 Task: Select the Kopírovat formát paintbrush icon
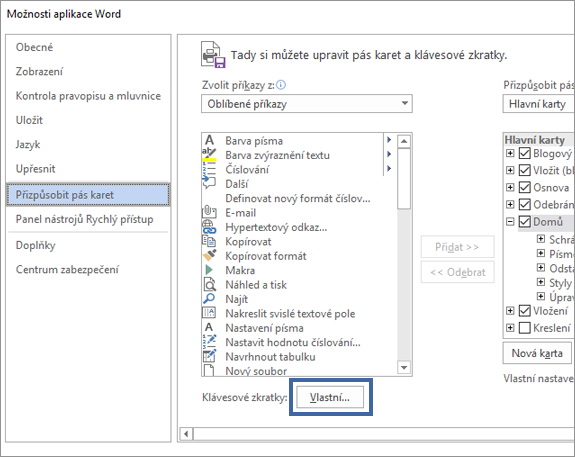coord(209,255)
